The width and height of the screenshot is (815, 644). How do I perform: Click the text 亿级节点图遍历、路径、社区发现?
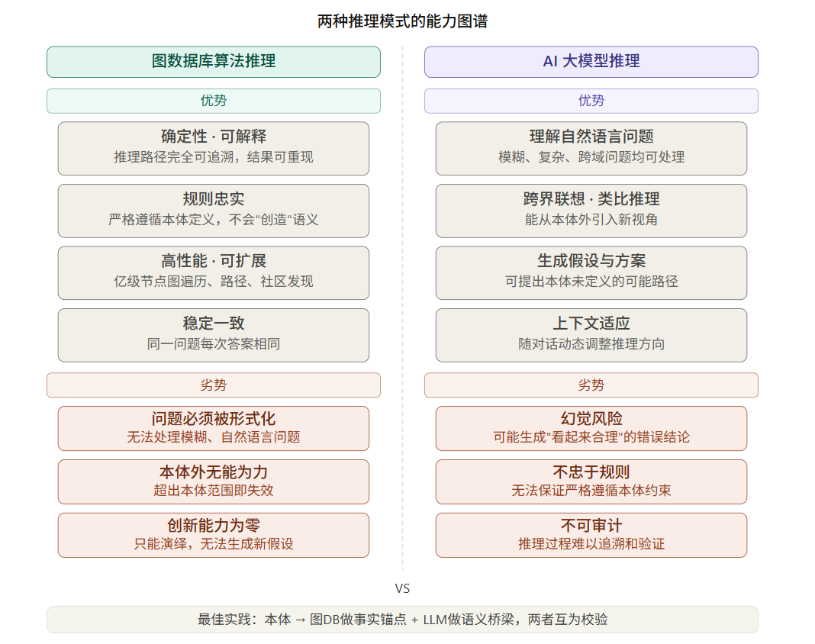coord(214,282)
